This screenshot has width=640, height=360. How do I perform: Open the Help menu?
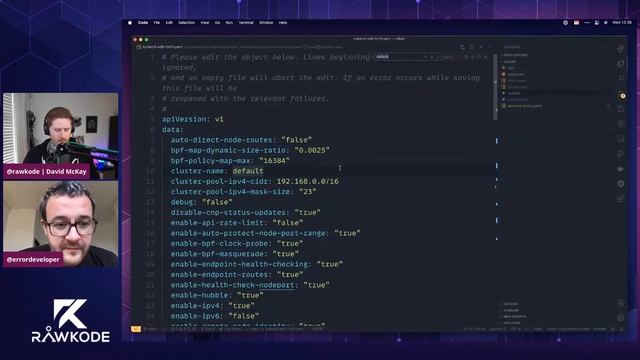[283, 23]
